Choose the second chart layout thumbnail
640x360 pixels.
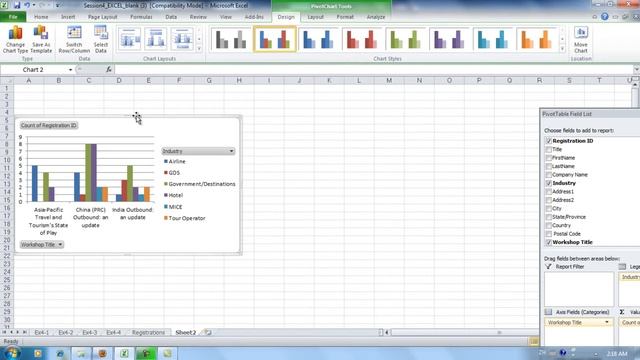pyautogui.click(x=156, y=39)
